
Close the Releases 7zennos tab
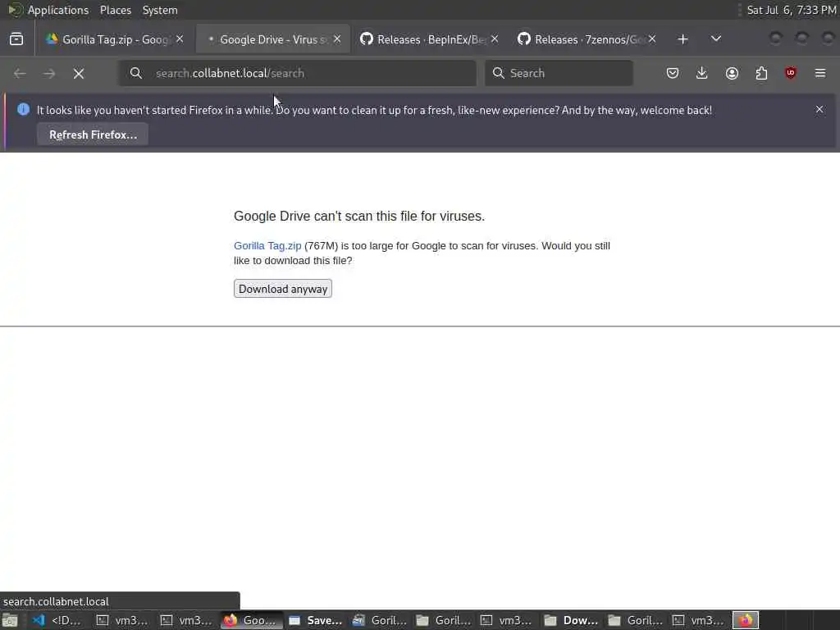652,39
